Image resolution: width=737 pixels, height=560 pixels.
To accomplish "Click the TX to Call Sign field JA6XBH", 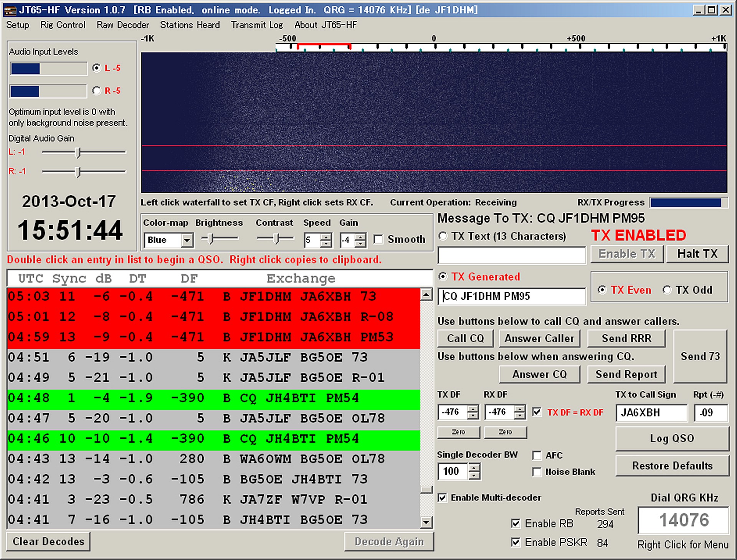I will tap(652, 413).
